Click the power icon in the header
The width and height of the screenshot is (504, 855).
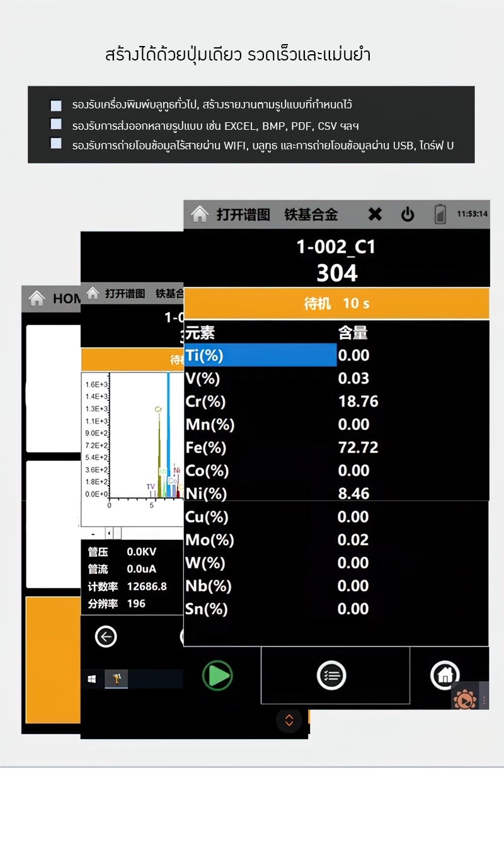click(x=408, y=215)
